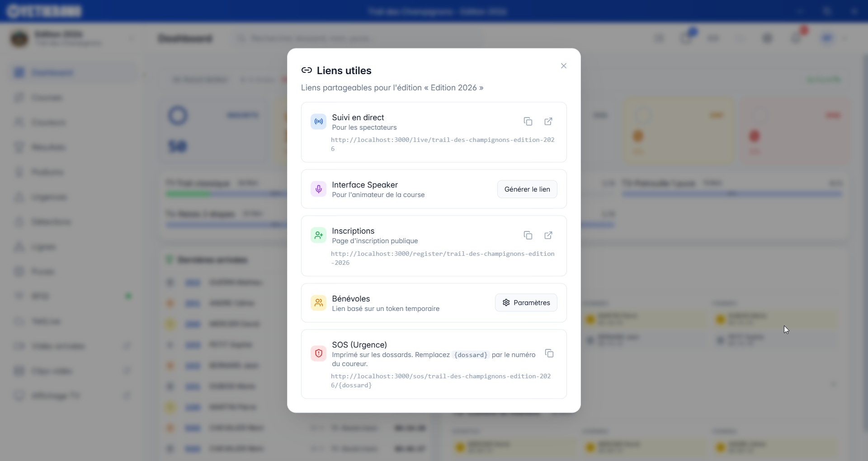Click the chain icon beside Liens utiles
The image size is (868, 461).
pos(307,71)
